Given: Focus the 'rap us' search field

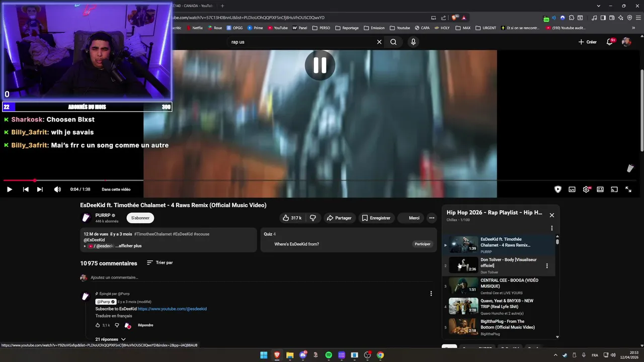Looking at the screenshot, I should pyautogui.click(x=302, y=42).
